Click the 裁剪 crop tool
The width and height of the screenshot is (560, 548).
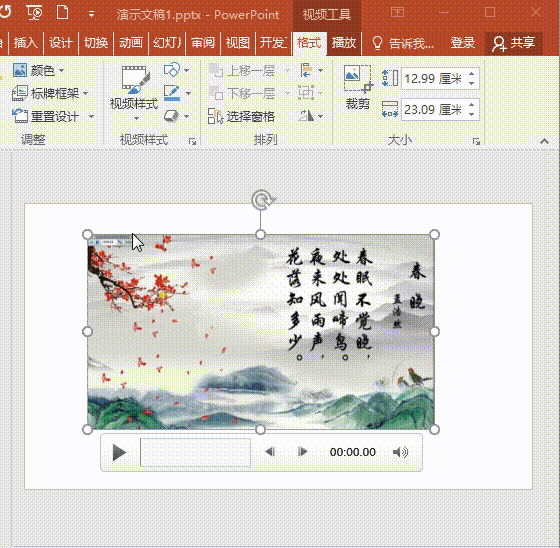pyautogui.click(x=358, y=87)
